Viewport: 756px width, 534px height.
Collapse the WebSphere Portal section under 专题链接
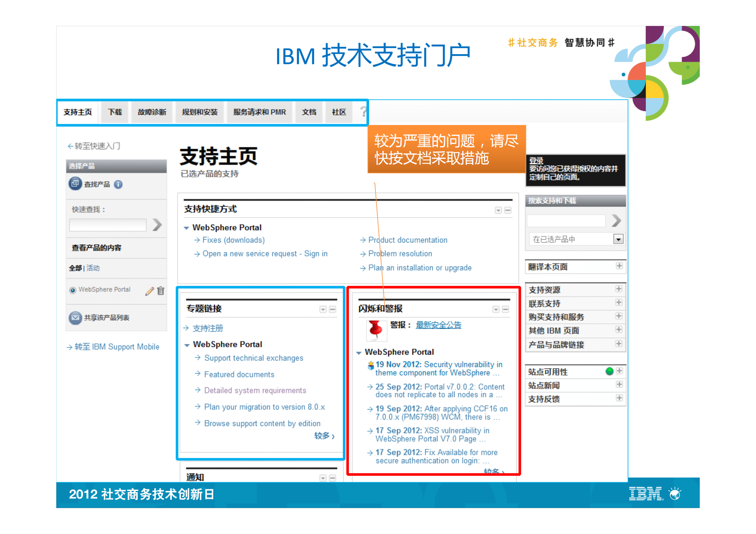pyautogui.click(x=187, y=344)
